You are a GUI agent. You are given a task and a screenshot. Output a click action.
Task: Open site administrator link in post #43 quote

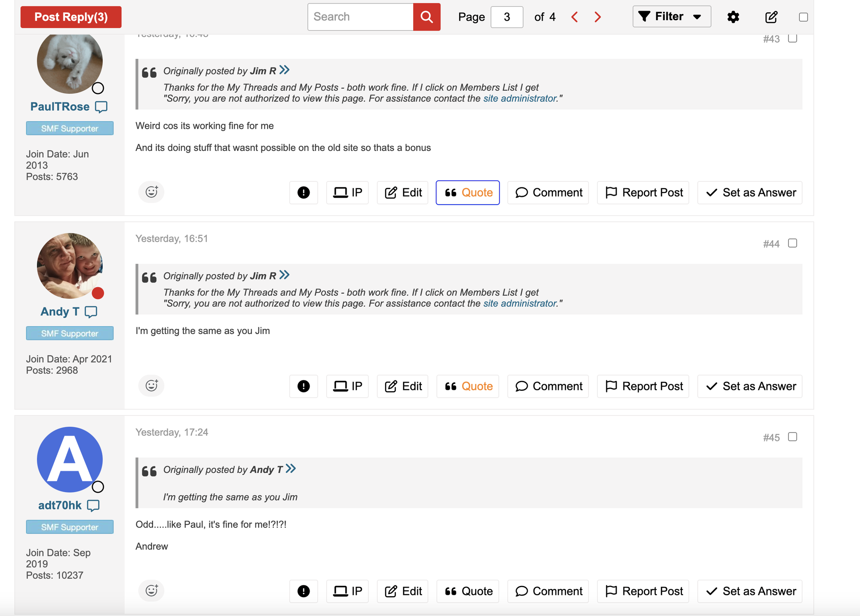[x=520, y=98]
